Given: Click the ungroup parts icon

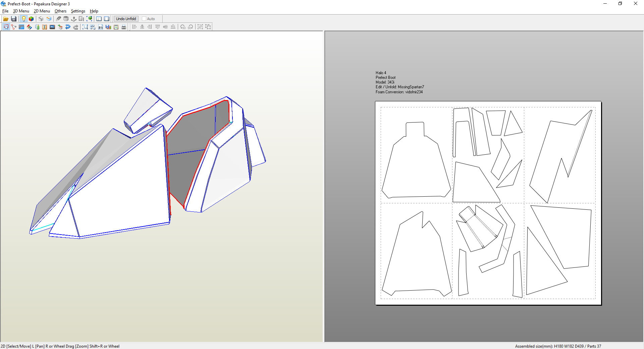Looking at the screenshot, I should [208, 27].
